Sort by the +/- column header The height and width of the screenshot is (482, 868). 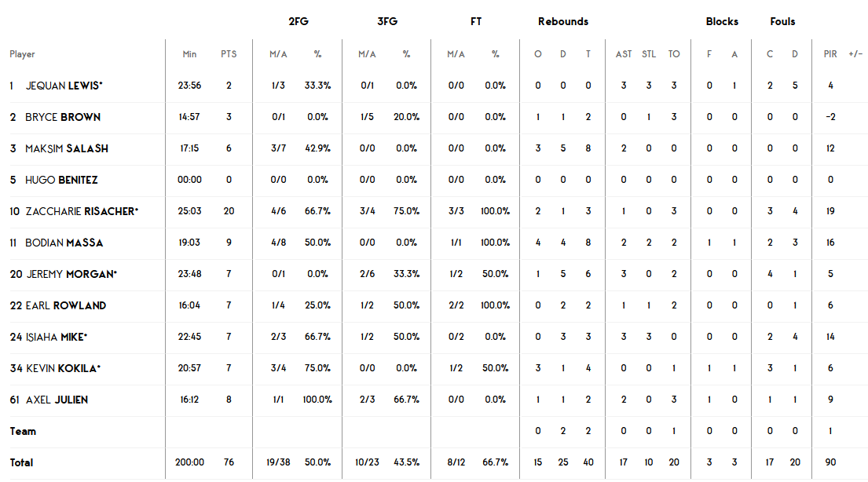tap(855, 54)
